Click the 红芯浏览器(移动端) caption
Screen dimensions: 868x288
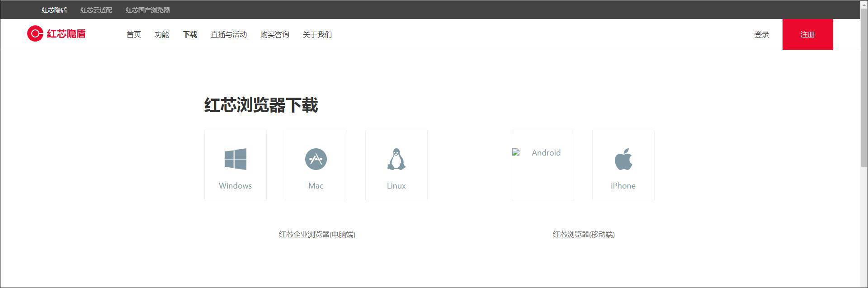coord(584,234)
